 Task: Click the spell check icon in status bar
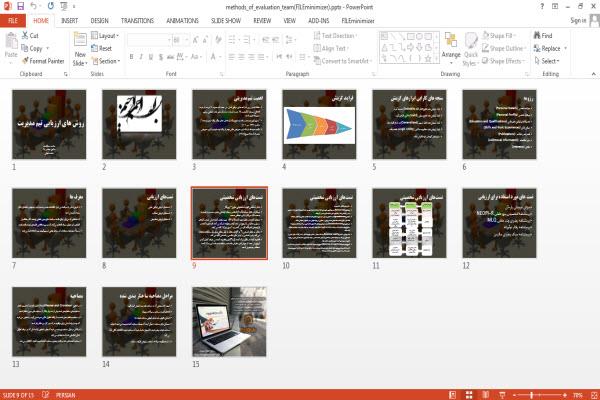pos(45,395)
